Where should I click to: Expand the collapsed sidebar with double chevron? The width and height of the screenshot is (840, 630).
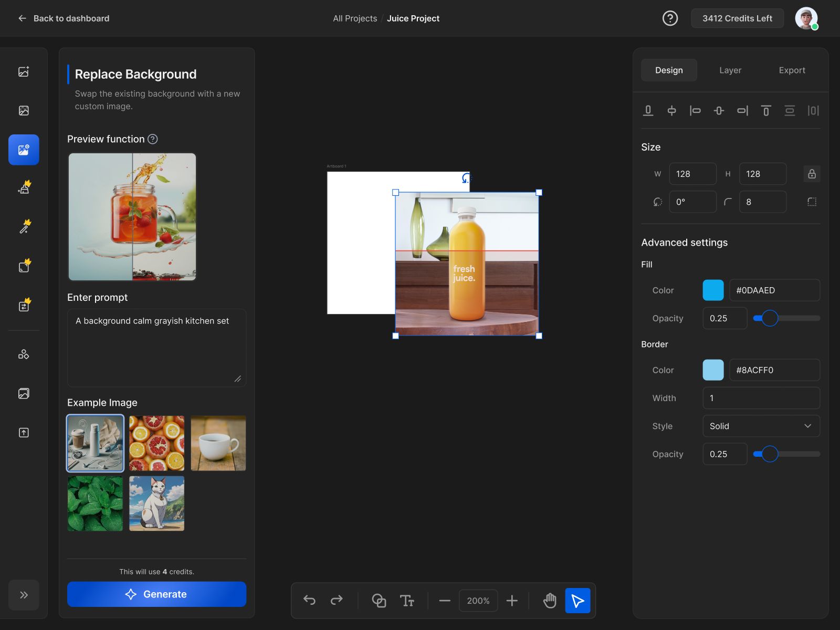click(x=24, y=595)
